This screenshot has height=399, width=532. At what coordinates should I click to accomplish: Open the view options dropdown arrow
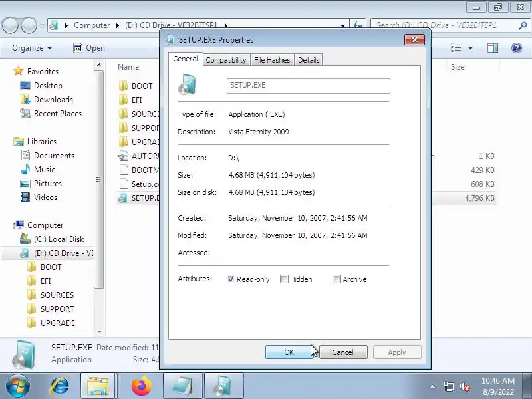point(470,48)
